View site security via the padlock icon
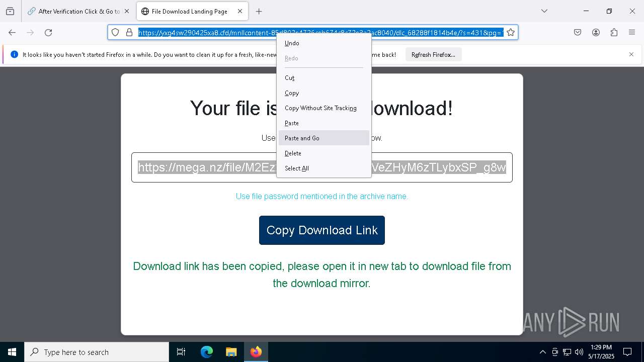 129,33
